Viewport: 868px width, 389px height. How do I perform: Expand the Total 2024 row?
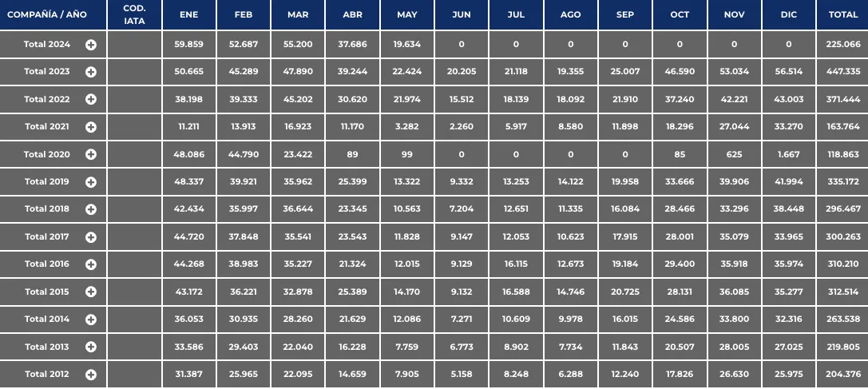click(x=91, y=45)
